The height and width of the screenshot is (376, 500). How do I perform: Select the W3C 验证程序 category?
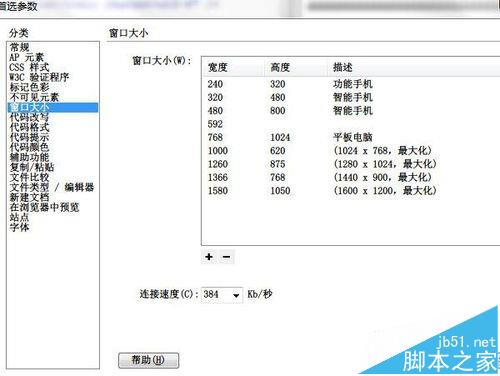(39, 77)
